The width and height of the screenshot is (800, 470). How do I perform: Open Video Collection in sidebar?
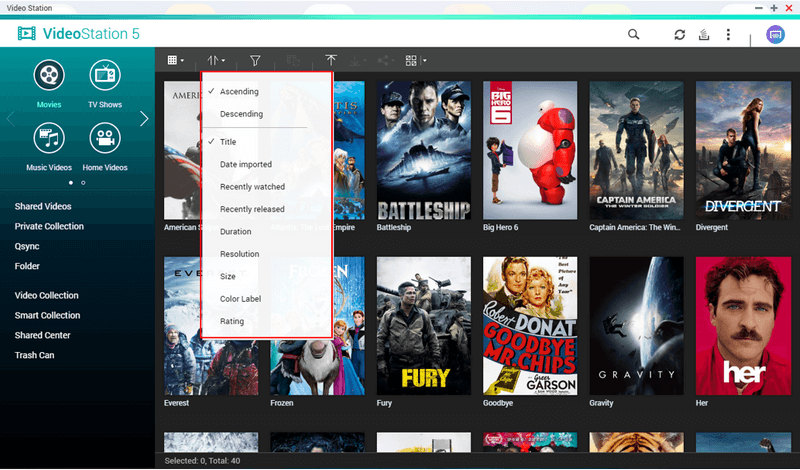click(46, 295)
